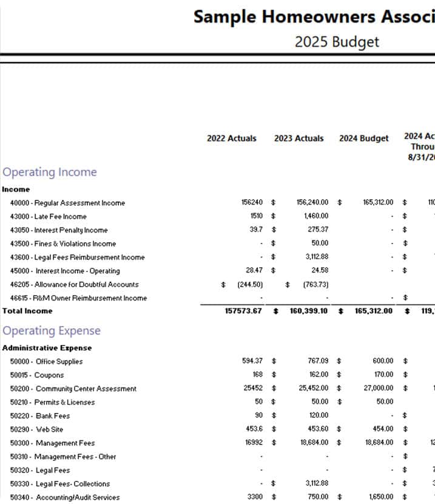Click the Bank Fees row label
The width and height of the screenshot is (435, 504).
pyautogui.click(x=40, y=416)
